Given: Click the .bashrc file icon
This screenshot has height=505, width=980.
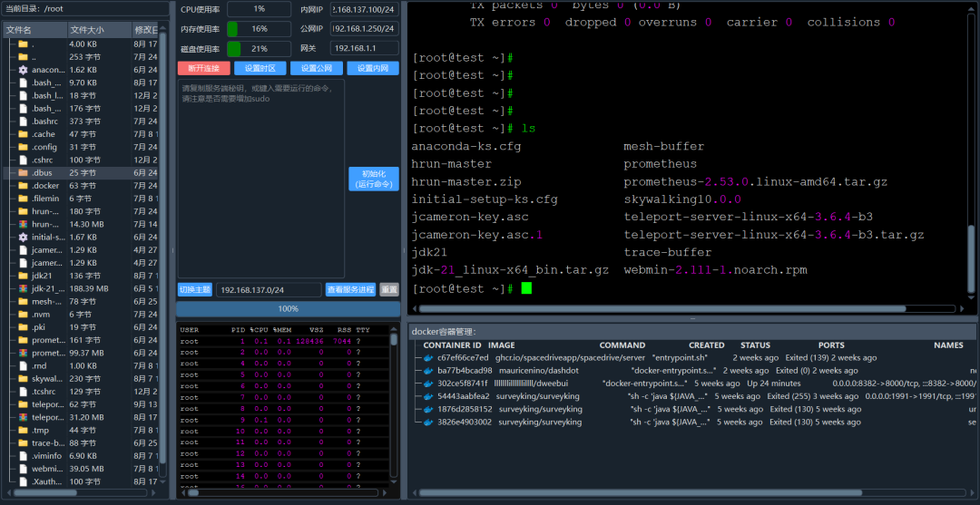Looking at the screenshot, I should pyautogui.click(x=23, y=121).
